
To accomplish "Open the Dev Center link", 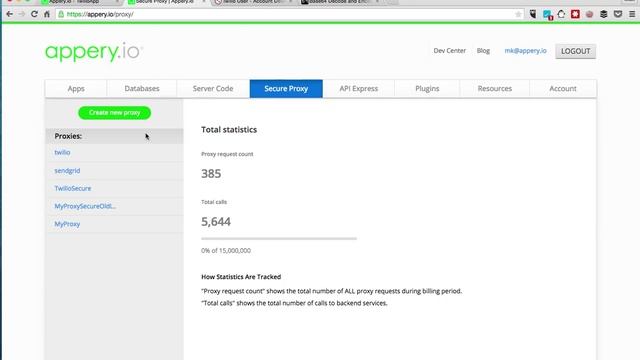I will coord(449,51).
